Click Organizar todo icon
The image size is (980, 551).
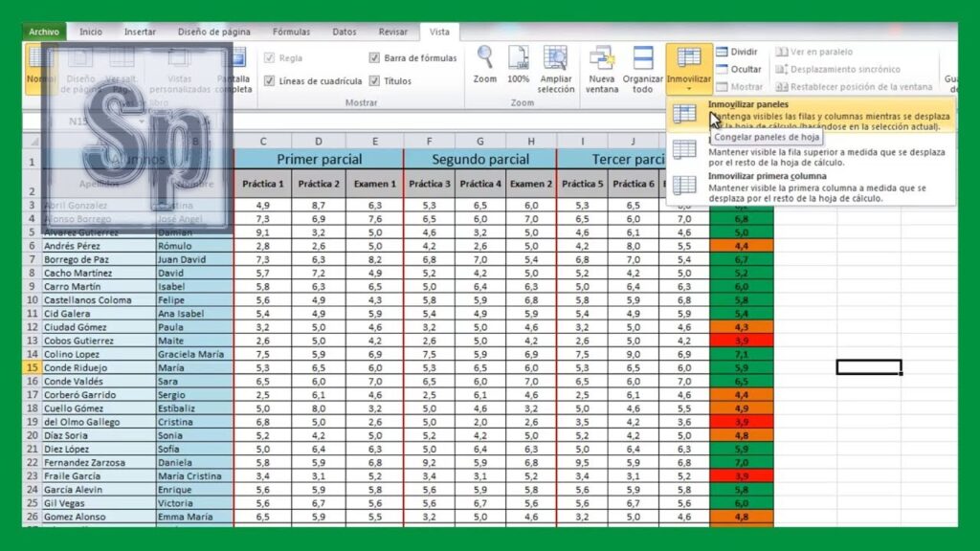tap(642, 59)
